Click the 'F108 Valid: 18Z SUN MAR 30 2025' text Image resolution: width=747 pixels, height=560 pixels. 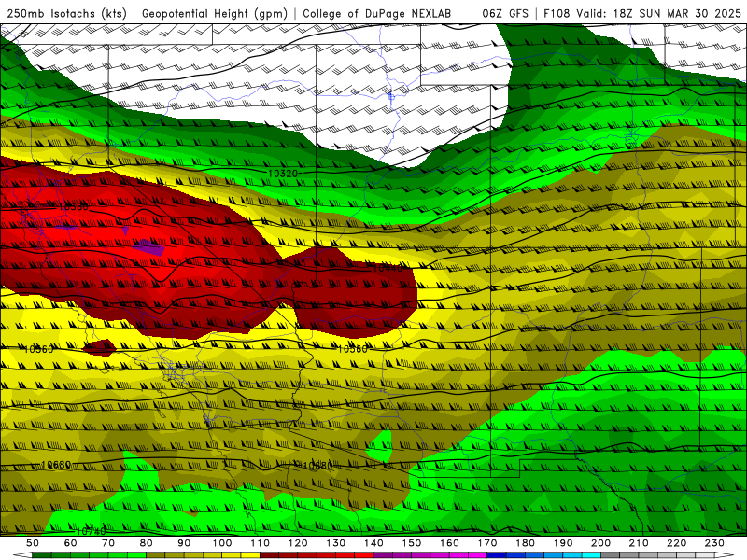pyautogui.click(x=641, y=13)
